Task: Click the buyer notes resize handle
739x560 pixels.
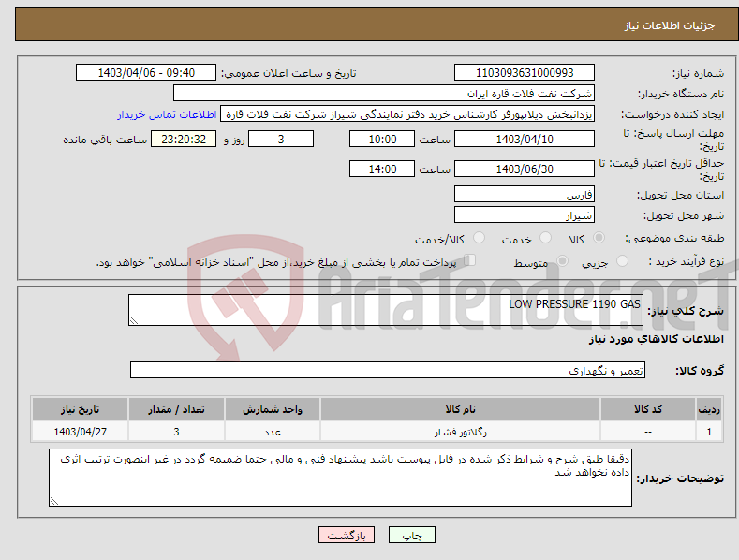Action: coord(54,501)
